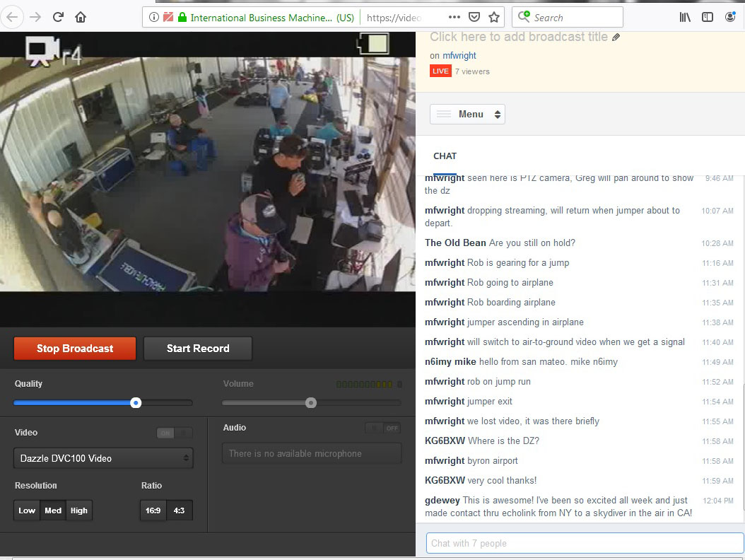Click the Quality slider handle
This screenshot has height=560, width=745.
(x=136, y=403)
